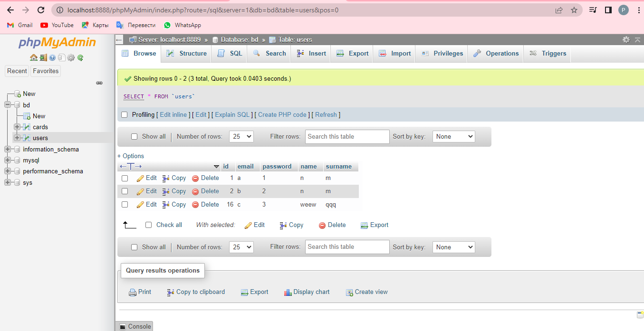Select checkbox for row with email b
Screen dimensions: 644x331
click(125, 191)
